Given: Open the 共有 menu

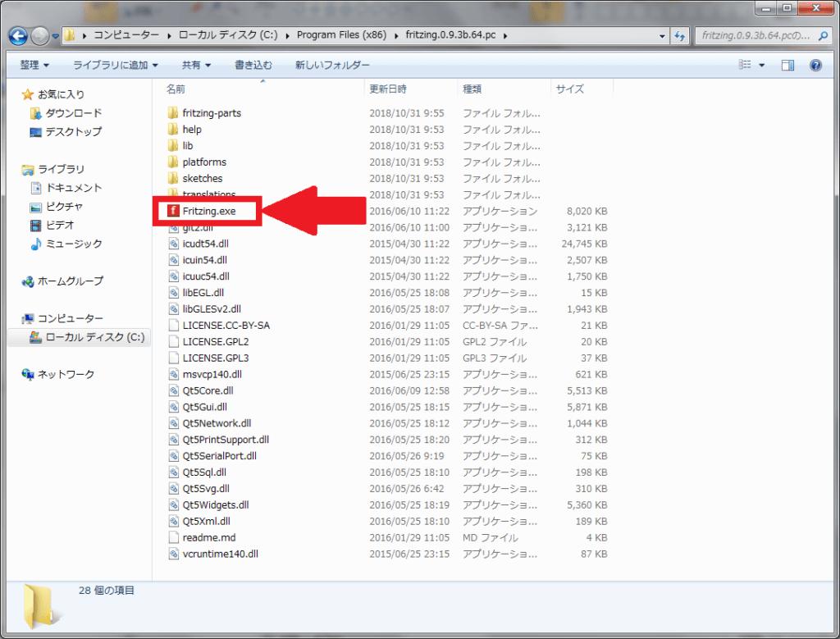Looking at the screenshot, I should 196,65.
